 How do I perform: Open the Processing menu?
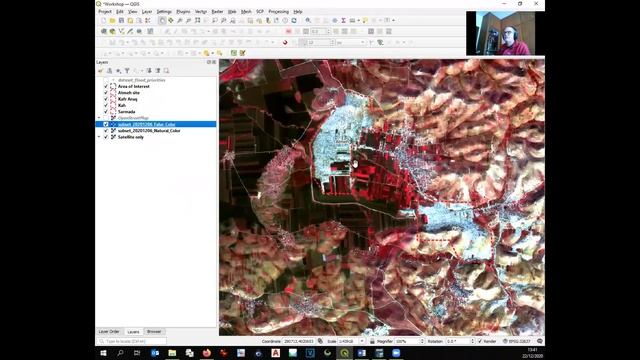tap(278, 12)
